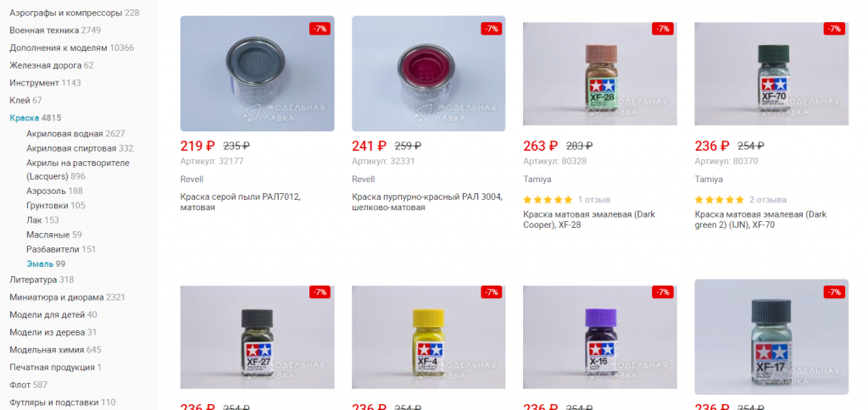Open the Revell grey dust paint thumbnail

coord(257,73)
